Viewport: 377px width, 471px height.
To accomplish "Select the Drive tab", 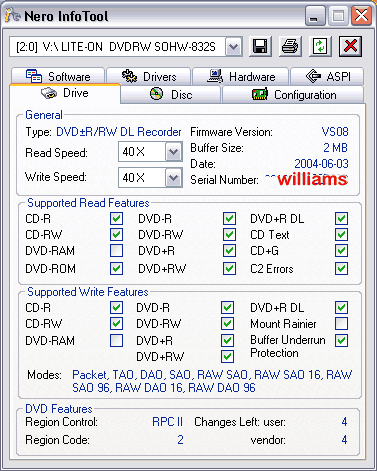I will [x=65, y=93].
